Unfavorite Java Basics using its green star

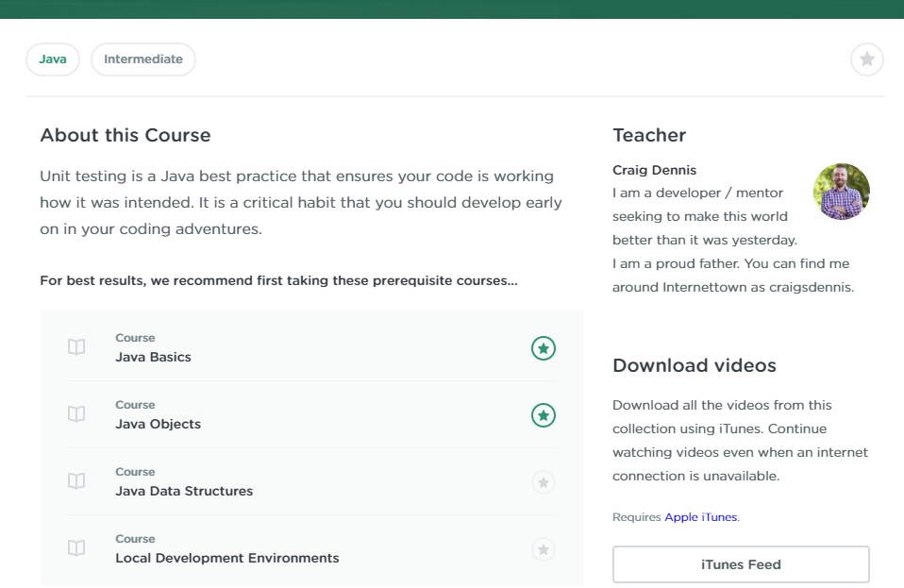coord(543,348)
